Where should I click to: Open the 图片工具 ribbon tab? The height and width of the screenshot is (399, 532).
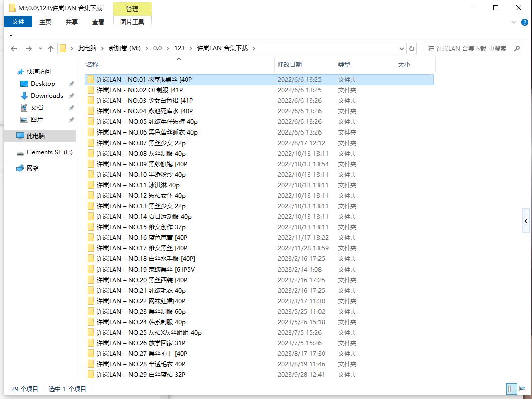coord(132,22)
